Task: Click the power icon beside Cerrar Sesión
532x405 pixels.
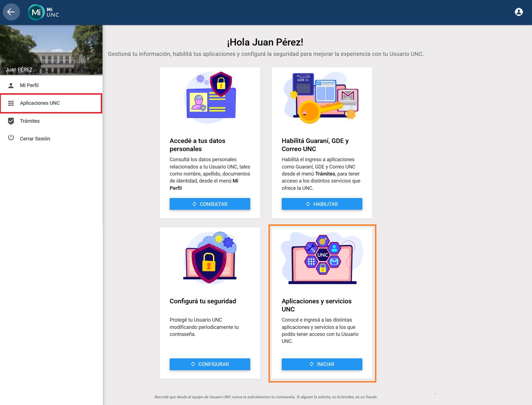Action: click(x=11, y=138)
